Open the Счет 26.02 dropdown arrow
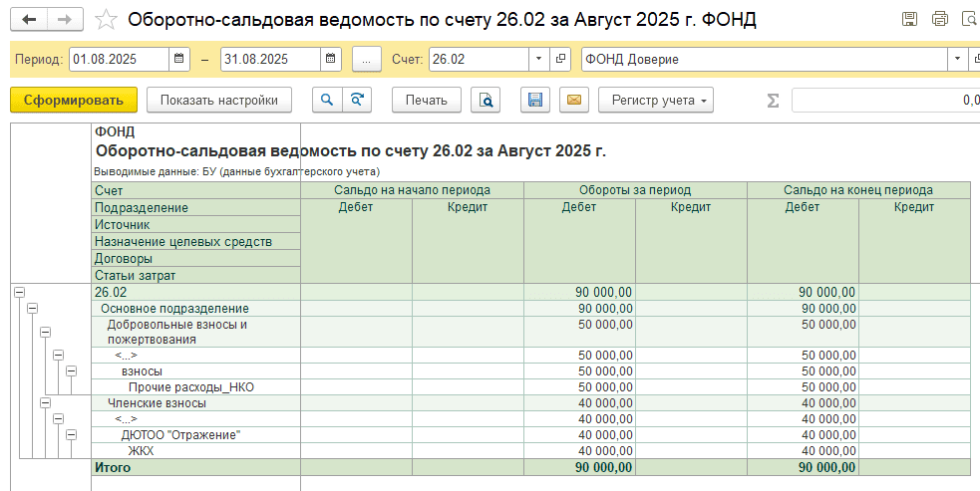This screenshot has height=491, width=980. [x=539, y=60]
